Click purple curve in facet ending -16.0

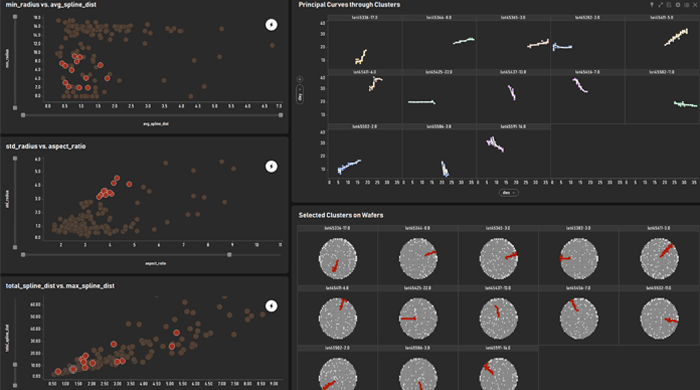(x=495, y=144)
